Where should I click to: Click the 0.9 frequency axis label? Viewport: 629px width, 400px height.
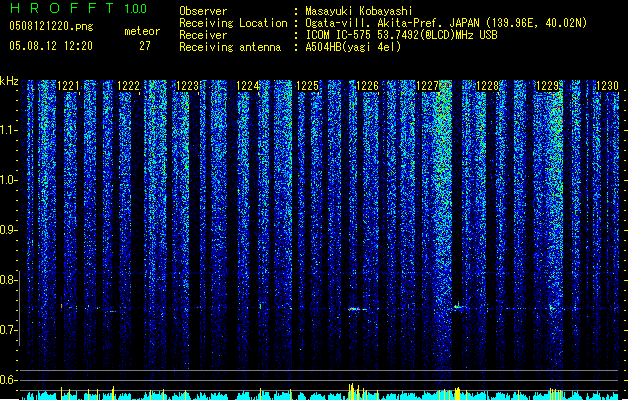8,230
